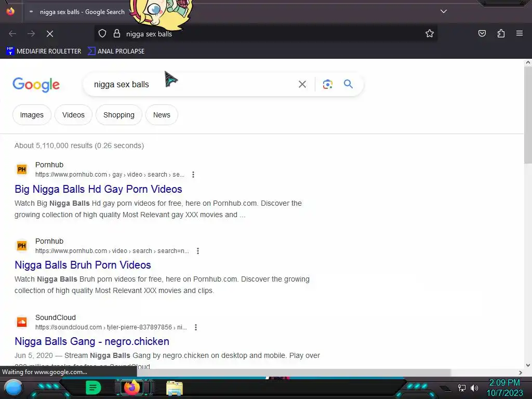The height and width of the screenshot is (399, 532).
Task: Click the results count text
Action: (x=79, y=145)
